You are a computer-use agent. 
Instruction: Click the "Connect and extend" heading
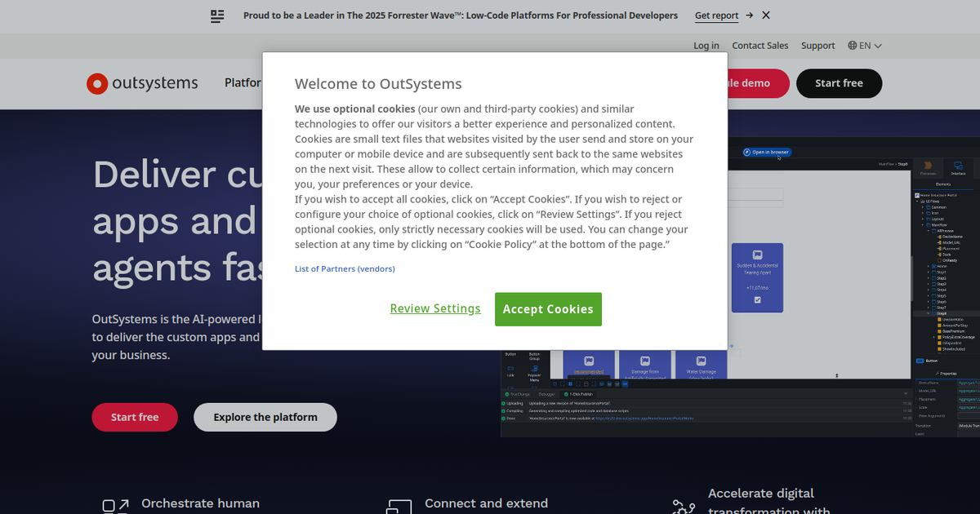point(487,503)
